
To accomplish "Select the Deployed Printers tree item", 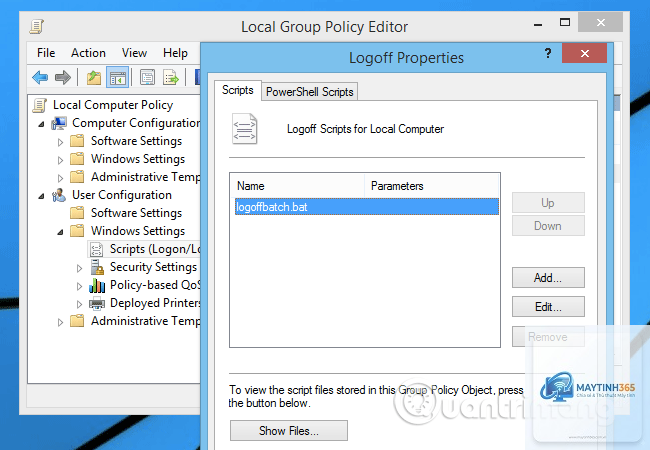I will pyautogui.click(x=155, y=303).
